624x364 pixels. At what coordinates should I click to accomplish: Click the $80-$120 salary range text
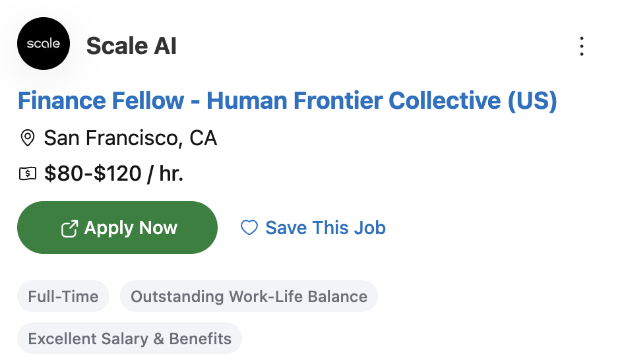93,174
